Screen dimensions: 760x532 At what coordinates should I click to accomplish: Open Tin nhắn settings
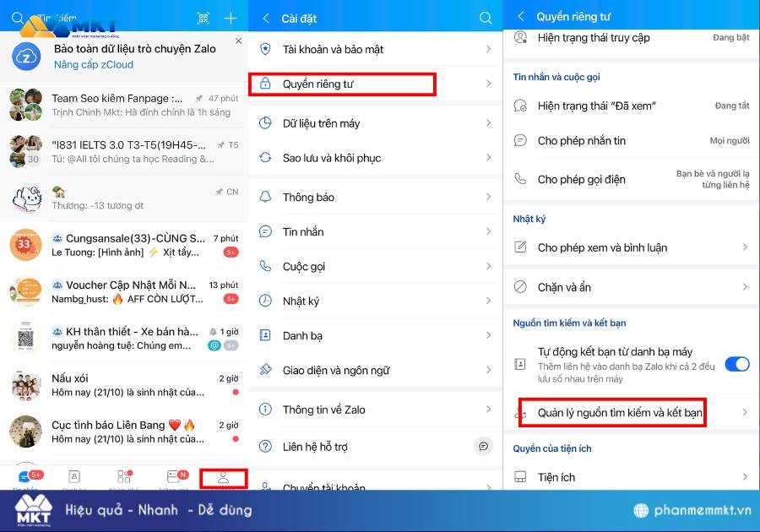coord(375,231)
